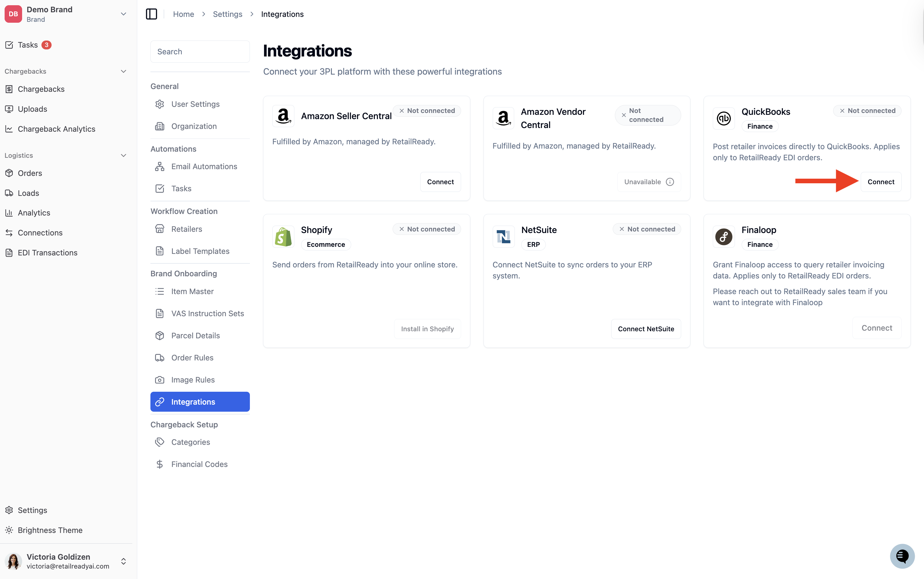Click the Finaloop logo icon
The image size is (924, 579).
(723, 237)
